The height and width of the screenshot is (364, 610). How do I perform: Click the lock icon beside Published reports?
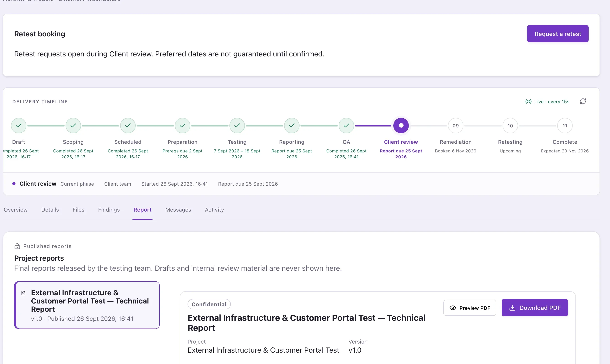[17, 246]
